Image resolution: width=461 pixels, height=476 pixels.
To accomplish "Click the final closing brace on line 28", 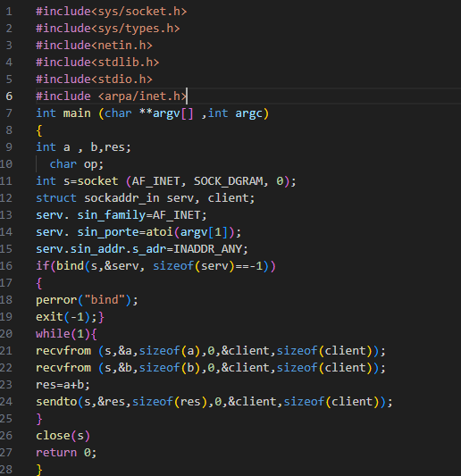I will 39,470.
